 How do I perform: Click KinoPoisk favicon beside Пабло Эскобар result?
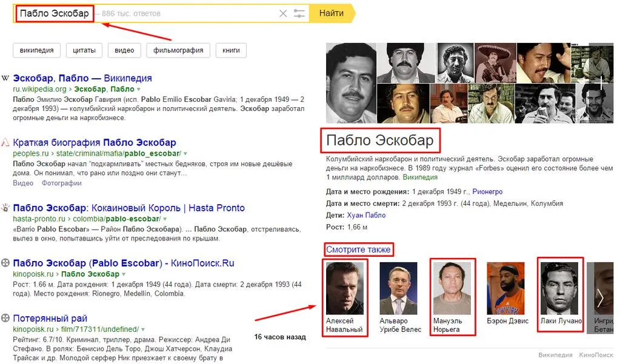(x=5, y=262)
